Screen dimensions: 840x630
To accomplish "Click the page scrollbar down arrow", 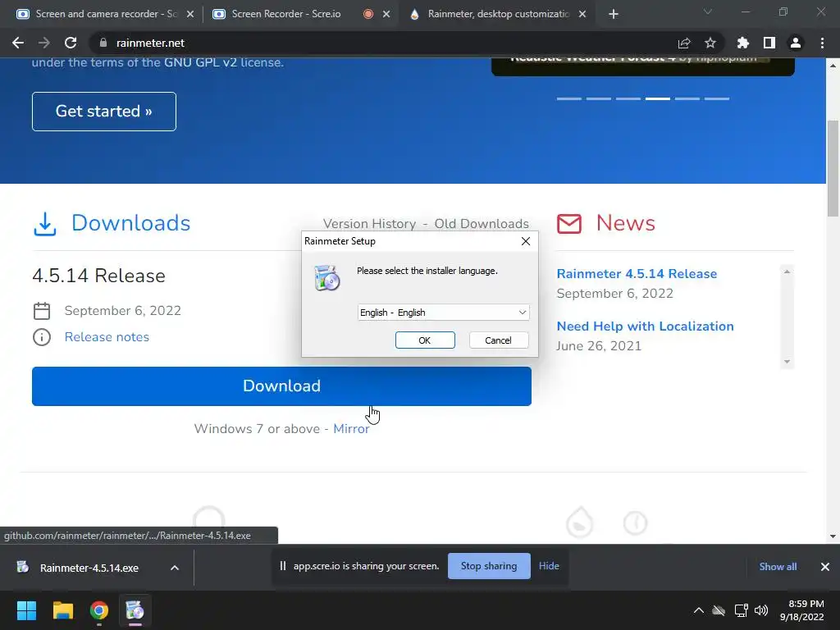I will tap(833, 536).
